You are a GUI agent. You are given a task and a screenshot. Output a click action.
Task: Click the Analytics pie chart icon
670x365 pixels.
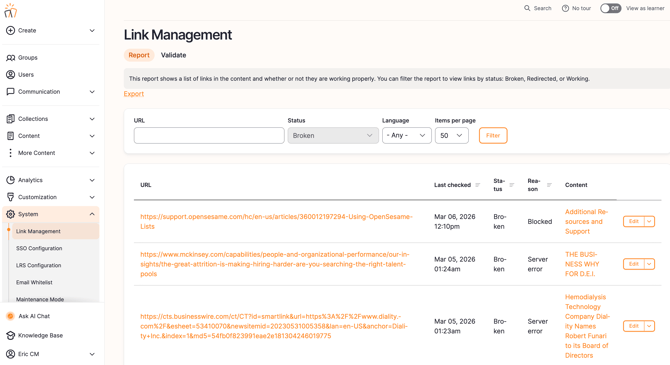[10, 180]
